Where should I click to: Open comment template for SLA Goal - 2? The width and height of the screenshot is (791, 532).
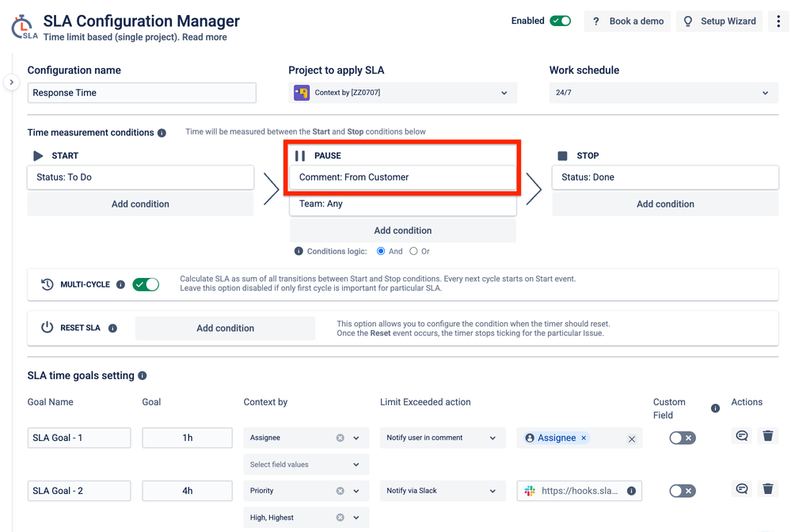pos(742,488)
